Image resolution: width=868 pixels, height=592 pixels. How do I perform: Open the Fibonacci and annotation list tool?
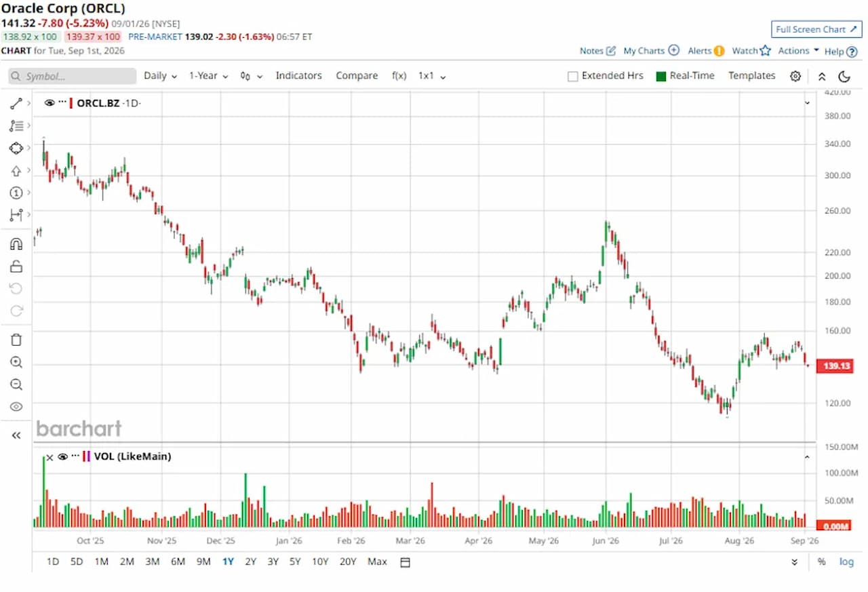(x=16, y=125)
